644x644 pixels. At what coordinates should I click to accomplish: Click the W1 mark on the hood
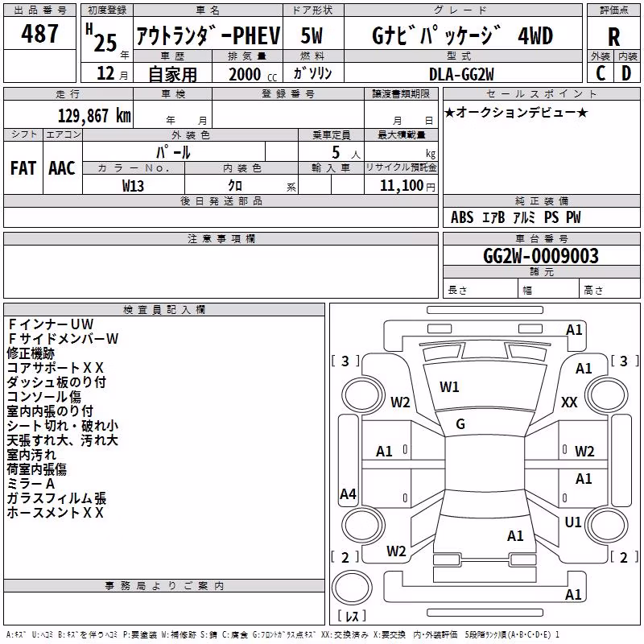[449, 387]
